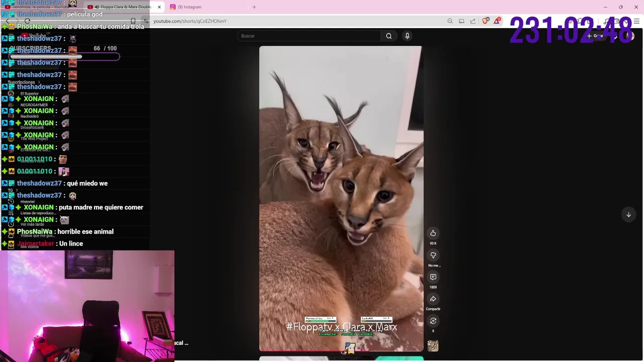Click the youtube.com/shorts URL address
Screen dimensions: 644x362
(190, 21)
